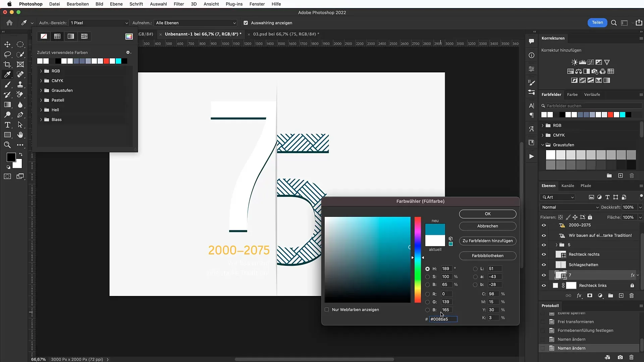Open the Fenster menu

(x=257, y=4)
